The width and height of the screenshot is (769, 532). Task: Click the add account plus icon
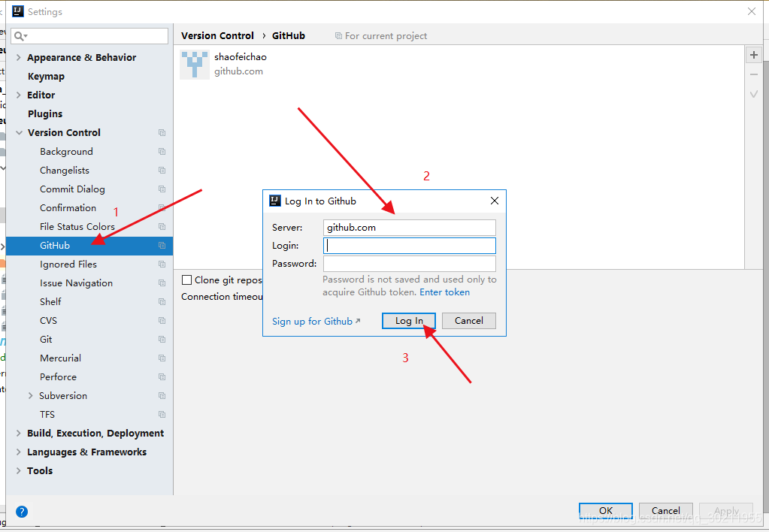pos(754,55)
